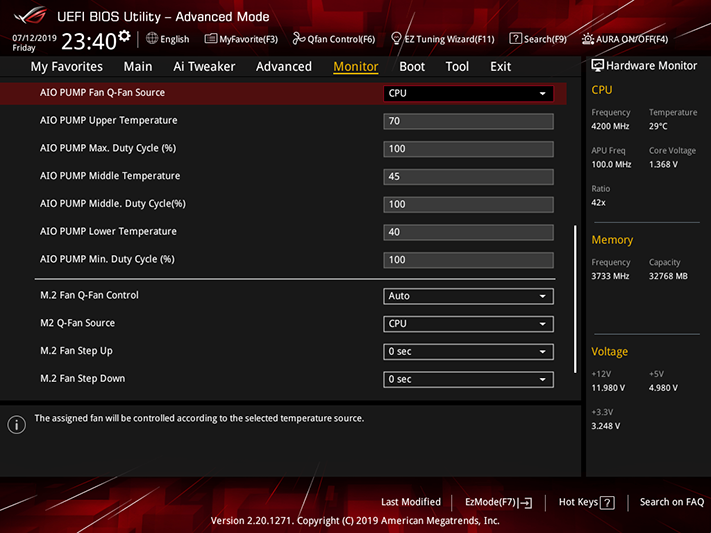Open M.2 Fan Q-Fan Control dropdown

[468, 296]
